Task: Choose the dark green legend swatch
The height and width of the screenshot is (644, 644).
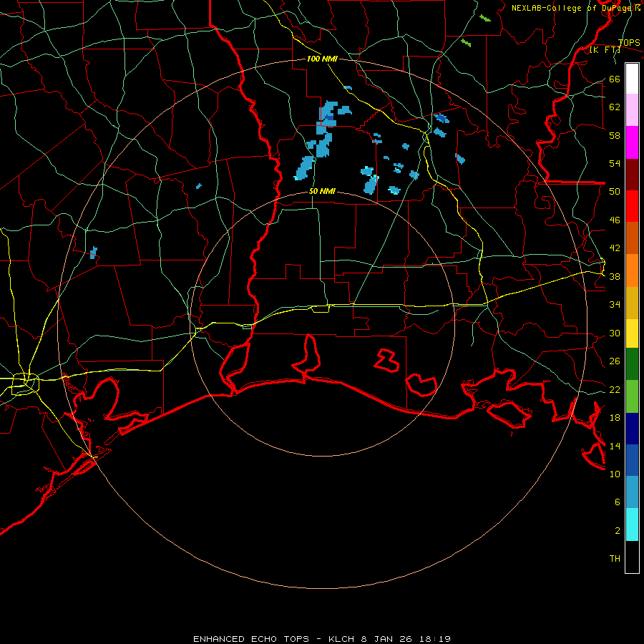Action: click(x=632, y=364)
